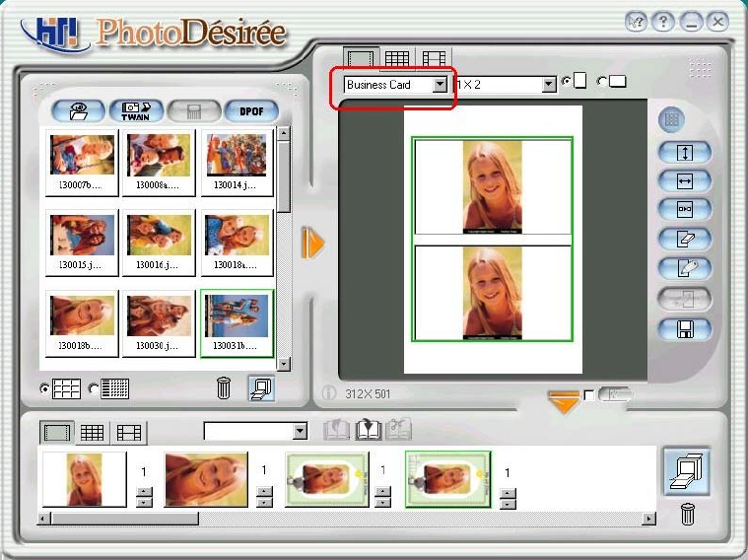Select the landscape orientation radio button
748x560 pixels.
coord(602,82)
